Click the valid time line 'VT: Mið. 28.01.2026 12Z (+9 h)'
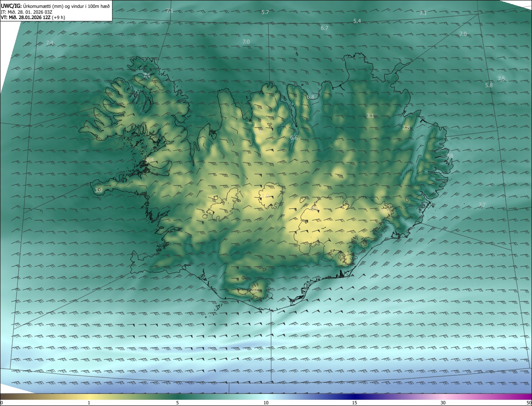The height and width of the screenshot is (406, 532). pos(33,17)
